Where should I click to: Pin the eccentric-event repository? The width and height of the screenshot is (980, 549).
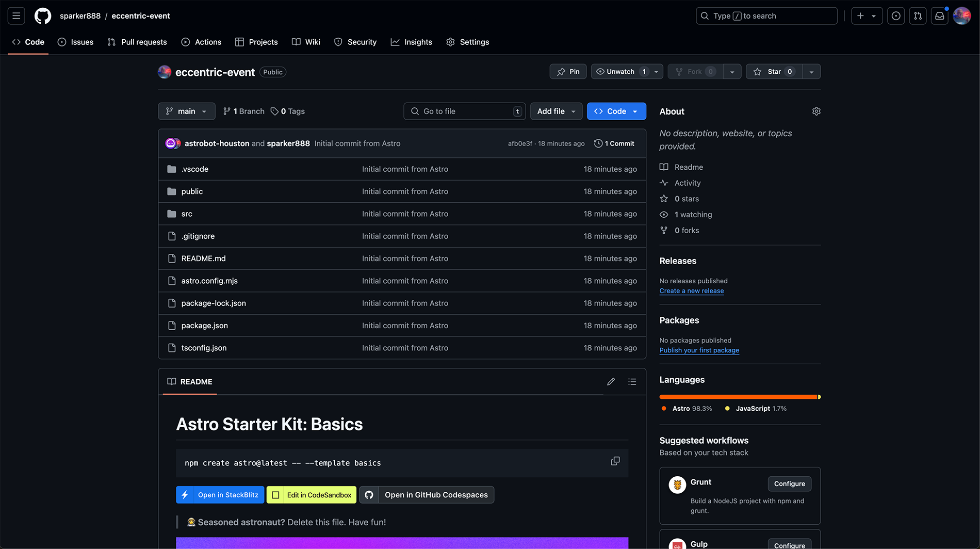click(x=568, y=71)
